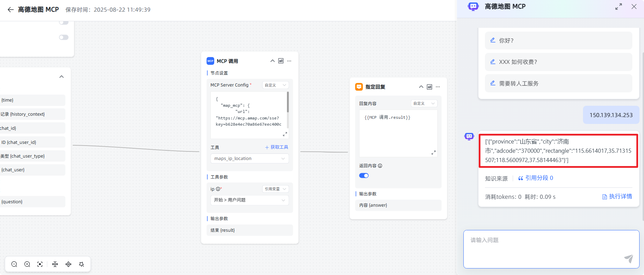Select the 你好？ suggested question
644x275 pixels.
click(x=559, y=41)
